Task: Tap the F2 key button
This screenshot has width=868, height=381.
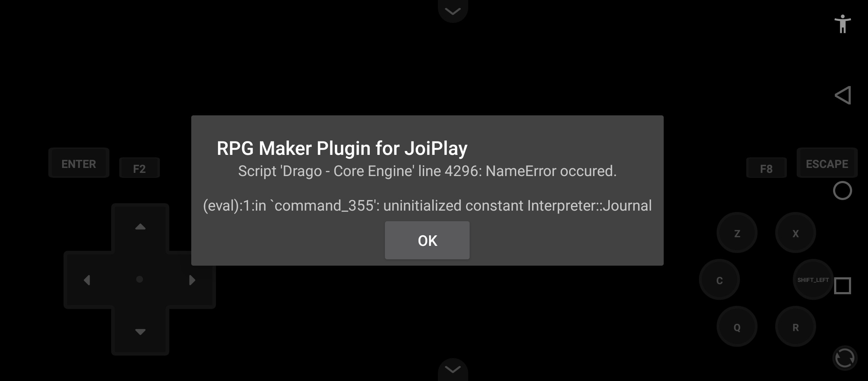Action: point(139,168)
